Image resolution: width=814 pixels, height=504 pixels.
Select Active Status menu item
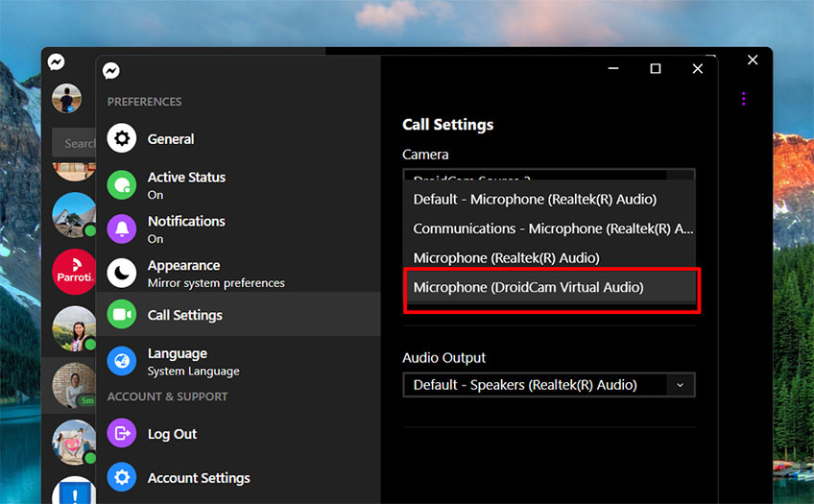[x=238, y=184]
